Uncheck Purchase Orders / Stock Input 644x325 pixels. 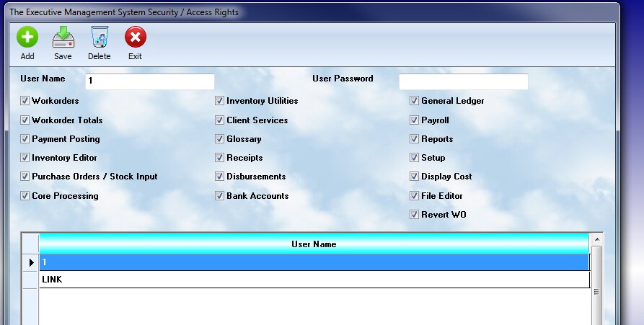coord(25,177)
